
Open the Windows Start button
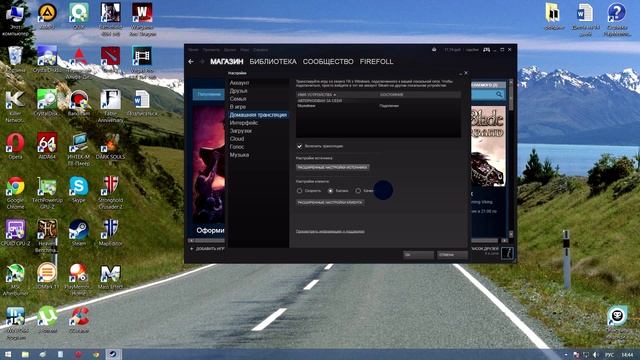point(8,354)
